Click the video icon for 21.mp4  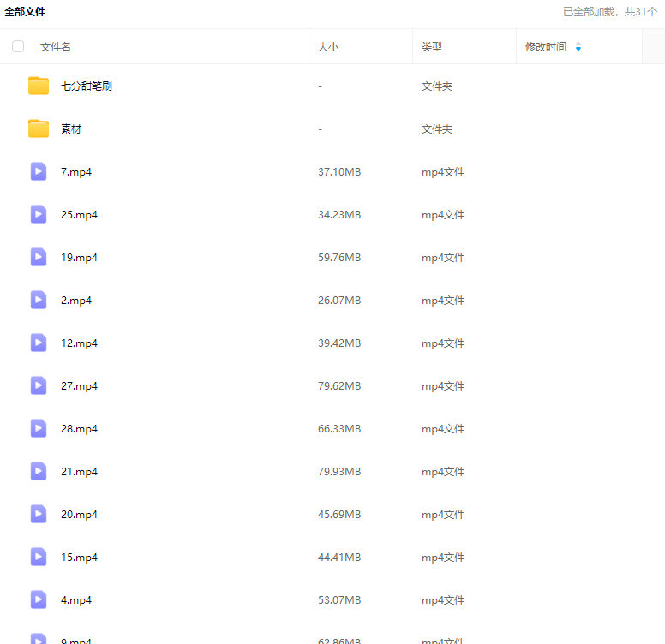click(x=39, y=471)
